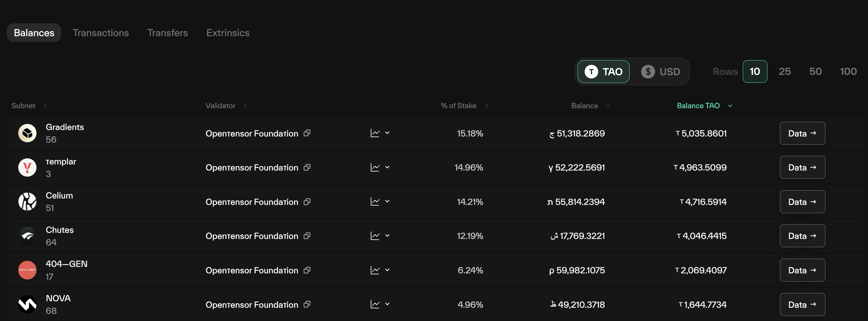Copy validator address in templar row
868x321 pixels.
307,167
